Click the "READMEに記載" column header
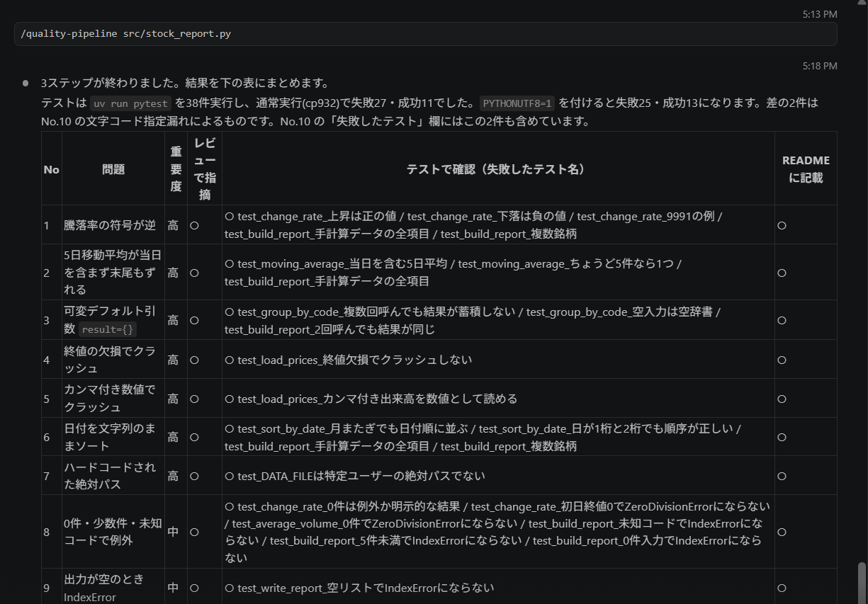 click(x=806, y=169)
